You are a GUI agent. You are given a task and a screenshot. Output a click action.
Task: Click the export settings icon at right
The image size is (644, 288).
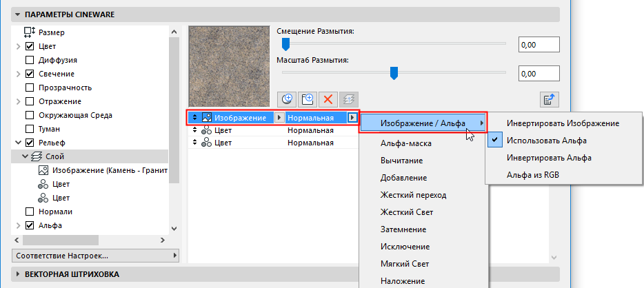[550, 99]
